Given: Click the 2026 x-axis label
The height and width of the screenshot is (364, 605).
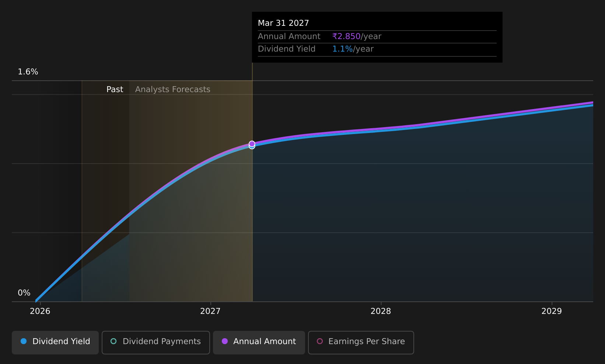Looking at the screenshot, I should click(x=40, y=311).
